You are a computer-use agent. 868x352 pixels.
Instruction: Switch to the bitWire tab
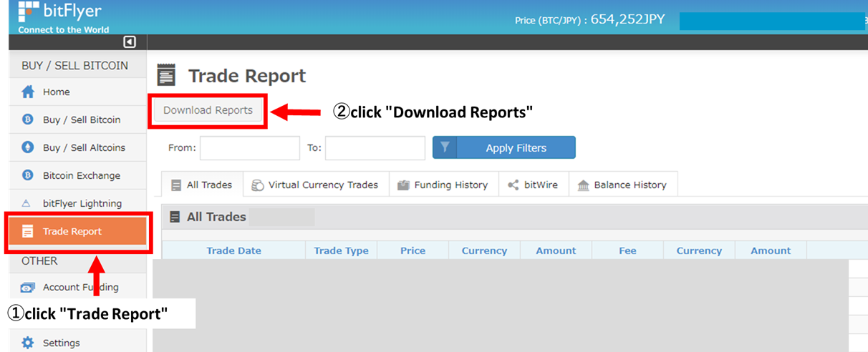[533, 185]
